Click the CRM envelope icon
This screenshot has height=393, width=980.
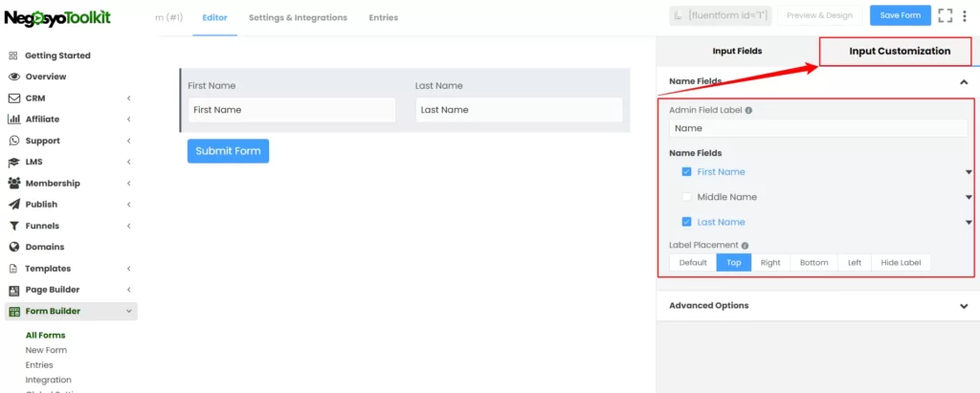(13, 98)
